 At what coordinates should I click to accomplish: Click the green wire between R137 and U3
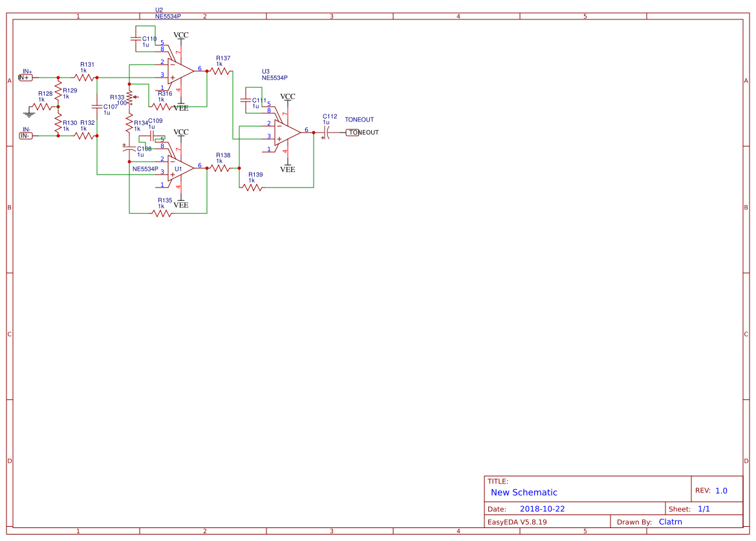[x=232, y=103]
